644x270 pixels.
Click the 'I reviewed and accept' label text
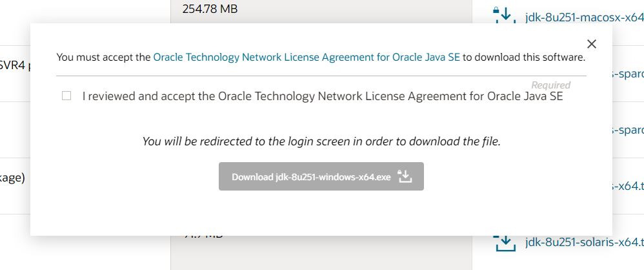(323, 96)
